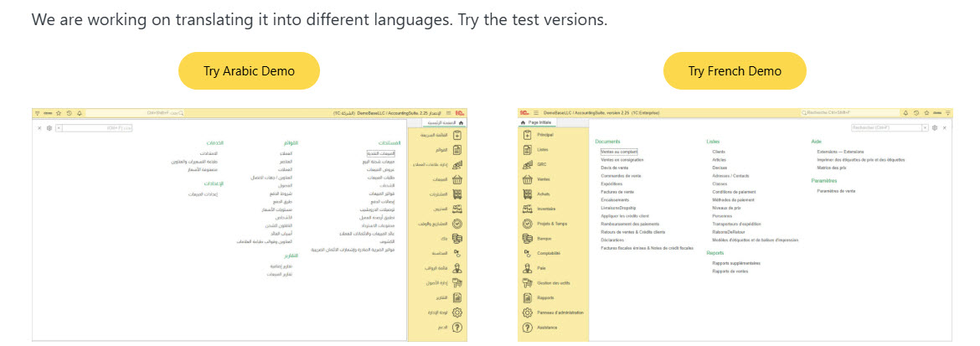Click Paramètres de vente link
Image resolution: width=980 pixels, height=346 pixels.
tap(836, 191)
